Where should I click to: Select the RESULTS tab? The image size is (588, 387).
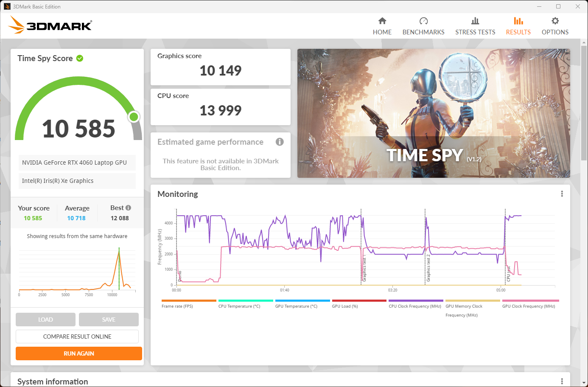(x=518, y=32)
